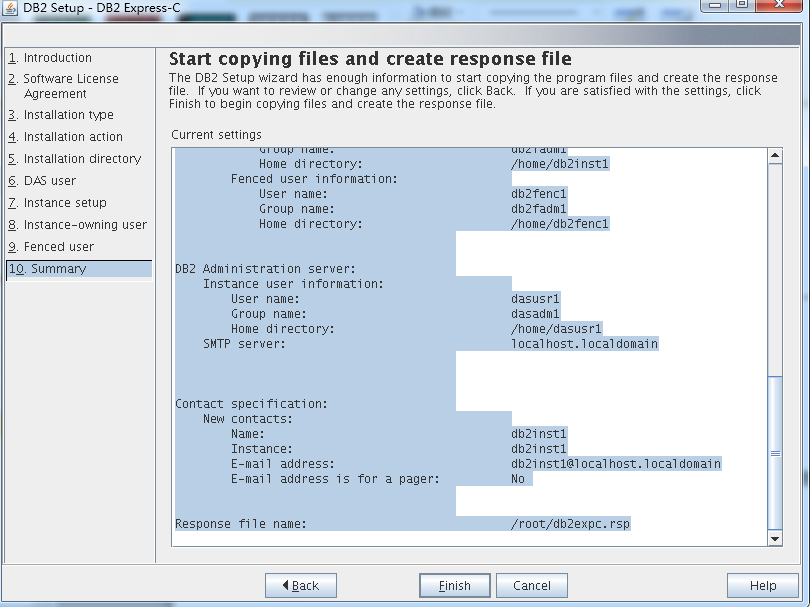Click the settings scrollbar up arrow
The image size is (810, 607).
tap(775, 155)
